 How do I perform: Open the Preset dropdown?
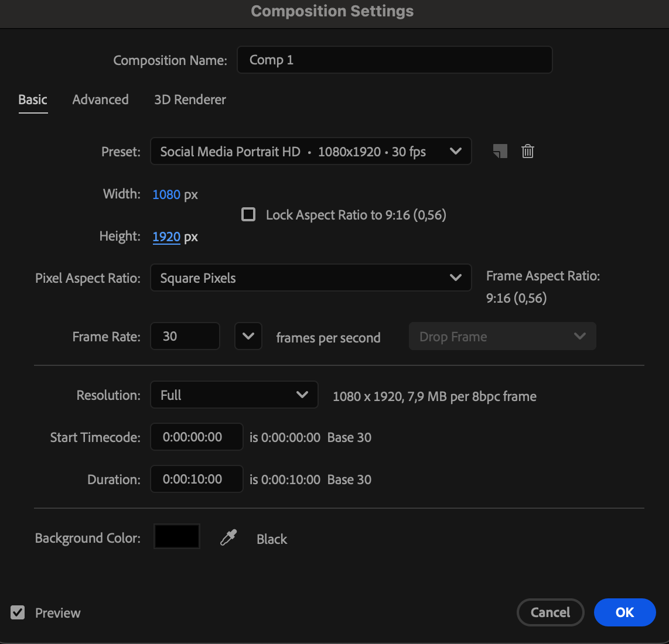pyautogui.click(x=310, y=152)
